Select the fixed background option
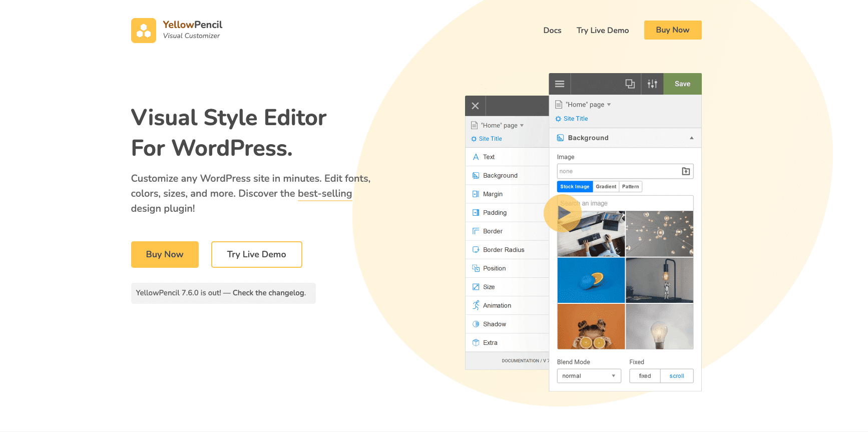868x432 pixels. click(x=645, y=376)
